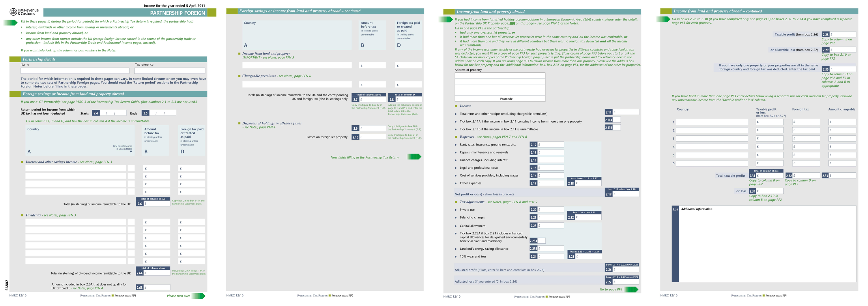Click box 2.27, adjusted loss
The image size is (868, 306).
pos(626,282)
